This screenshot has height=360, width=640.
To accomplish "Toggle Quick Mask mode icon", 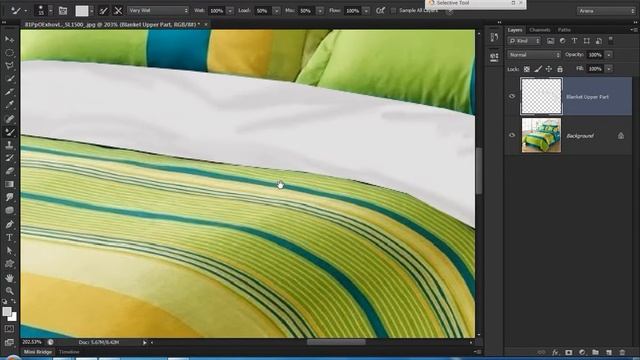I will (9, 329).
